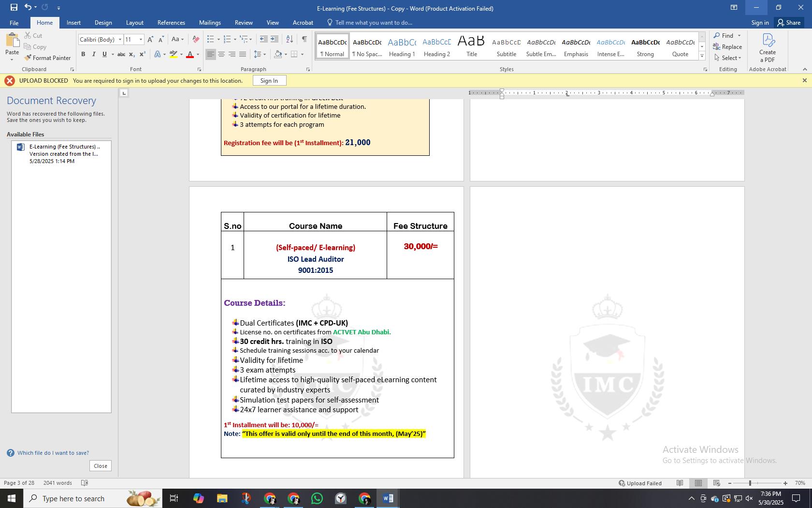The image size is (812, 508).
Task: Open File Explorer from the taskbar
Action: point(222,498)
